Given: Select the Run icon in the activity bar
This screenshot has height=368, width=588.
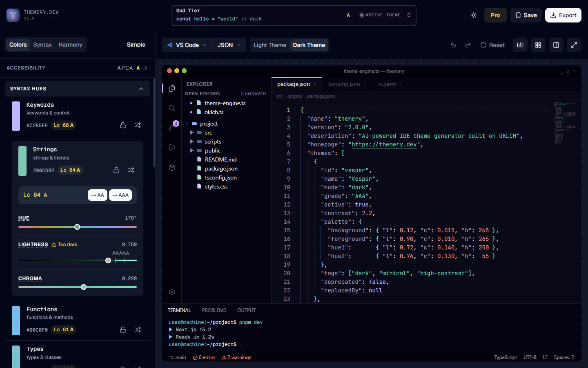Looking at the screenshot, I should [x=172, y=147].
